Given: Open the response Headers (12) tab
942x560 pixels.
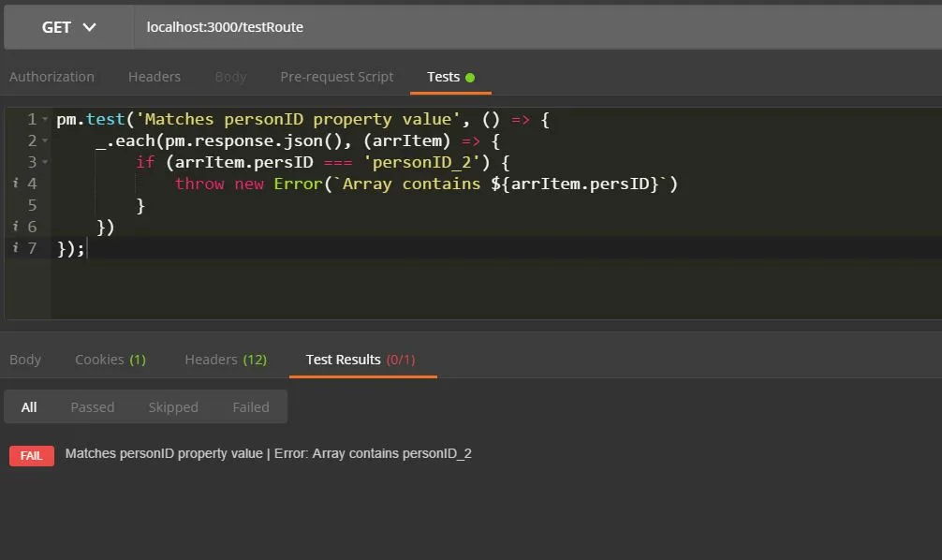Looking at the screenshot, I should pos(226,360).
